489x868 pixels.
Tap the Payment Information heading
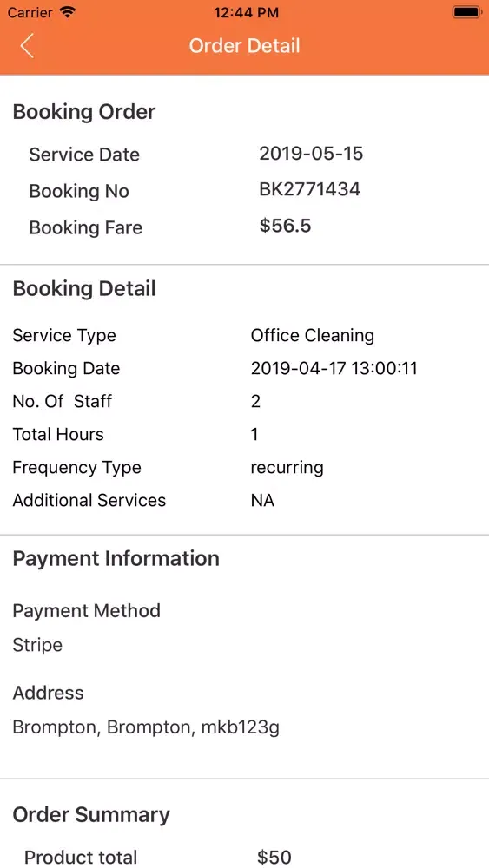point(116,558)
